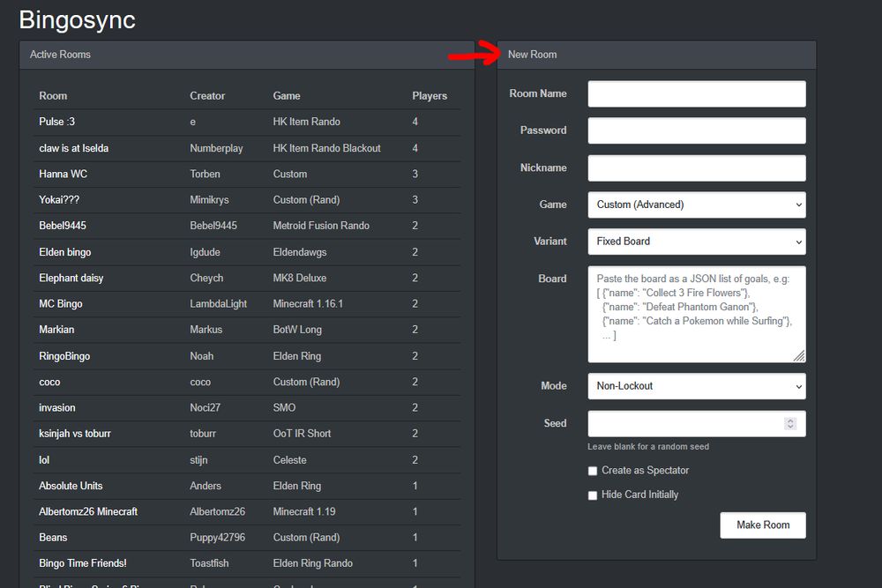
Task: Open the Variant dropdown showing Fixed Board
Action: pos(696,242)
